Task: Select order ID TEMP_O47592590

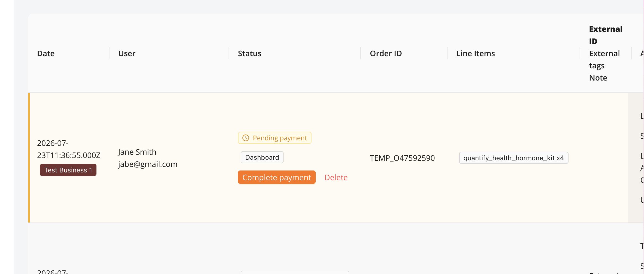Action: 402,158
